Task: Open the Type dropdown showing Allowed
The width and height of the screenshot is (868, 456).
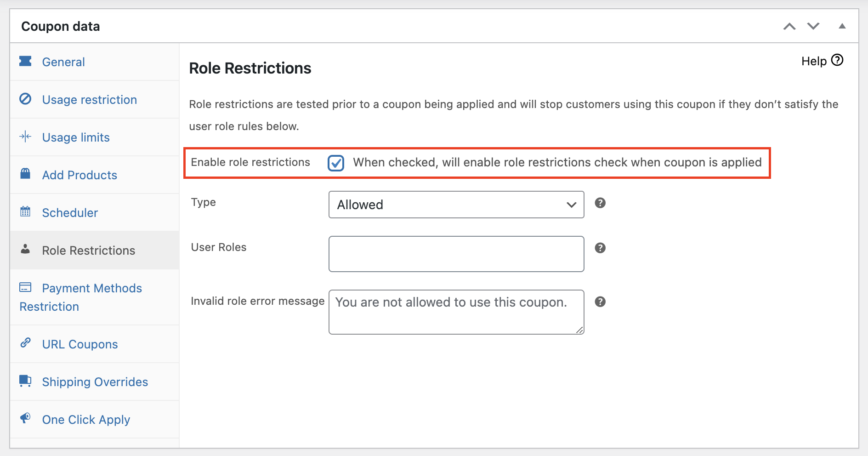Action: pyautogui.click(x=456, y=205)
